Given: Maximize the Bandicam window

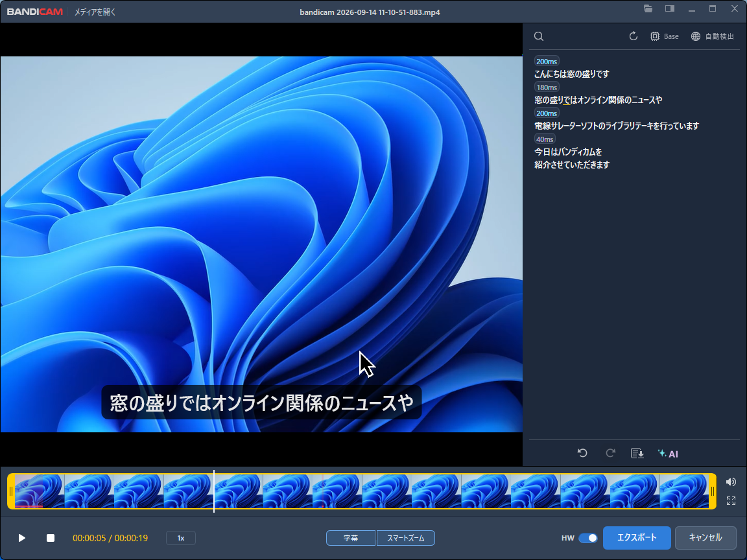Looking at the screenshot, I should (713, 8).
